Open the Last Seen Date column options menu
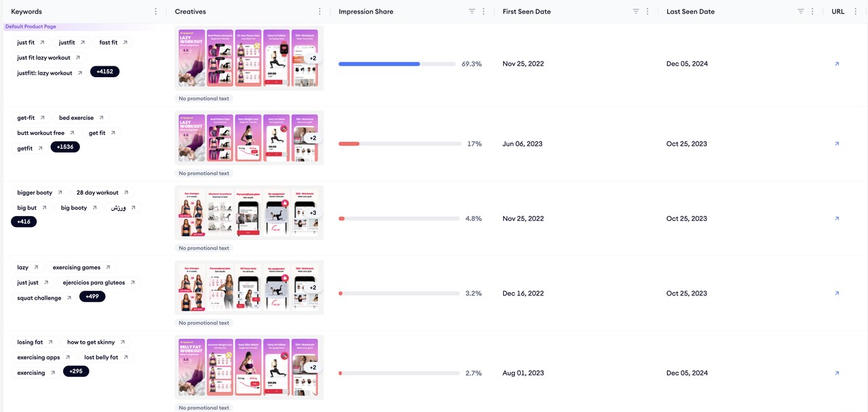Image resolution: width=868 pixels, height=412 pixels. coord(812,12)
